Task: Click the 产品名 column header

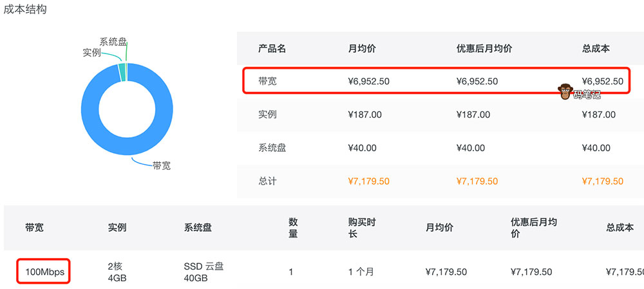Action: point(272,48)
